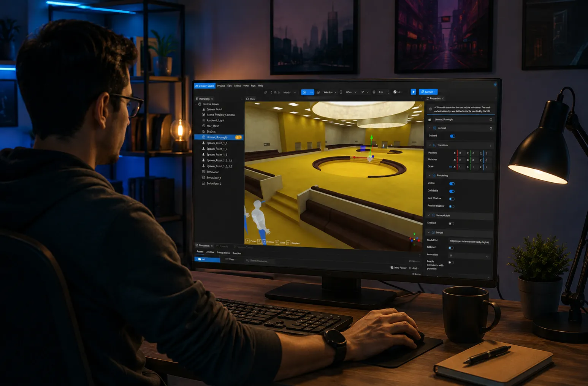This screenshot has height=386, width=588.
Task: Open the Edit menu
Action: [x=229, y=86]
